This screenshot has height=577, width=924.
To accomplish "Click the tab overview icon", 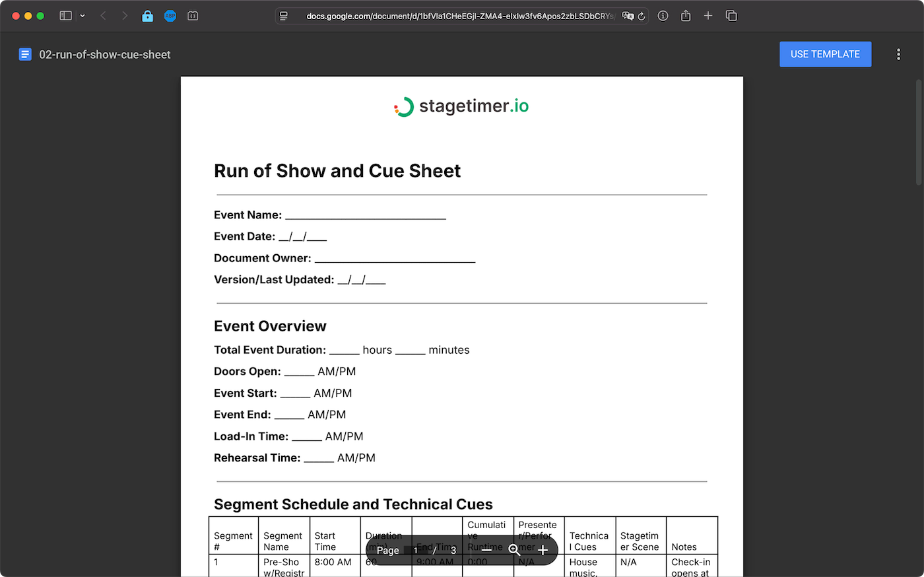I will [x=731, y=15].
